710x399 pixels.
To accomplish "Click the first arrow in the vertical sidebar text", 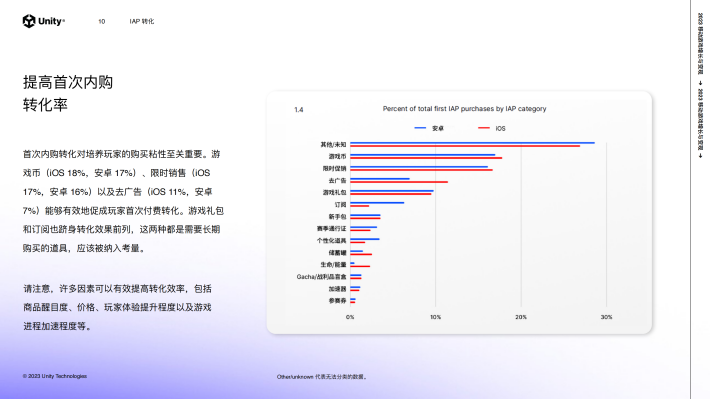I will click(x=700, y=83).
